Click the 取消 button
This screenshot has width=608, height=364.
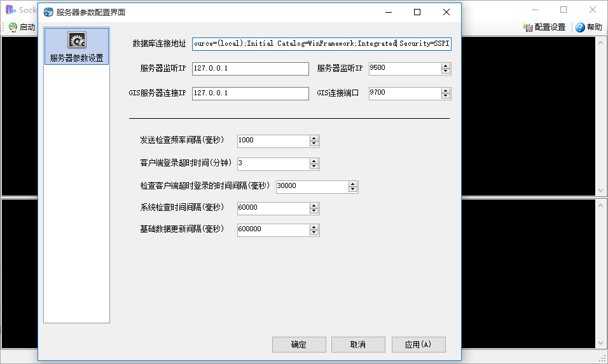point(358,344)
